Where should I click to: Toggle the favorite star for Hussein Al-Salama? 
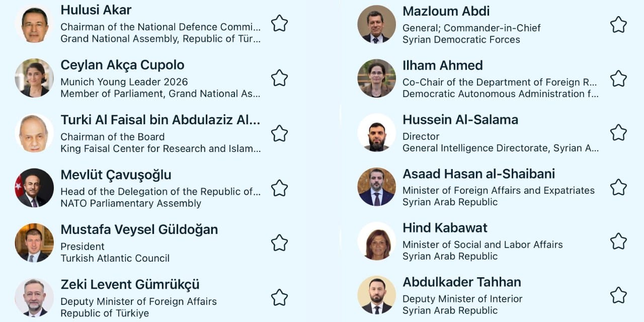(618, 133)
